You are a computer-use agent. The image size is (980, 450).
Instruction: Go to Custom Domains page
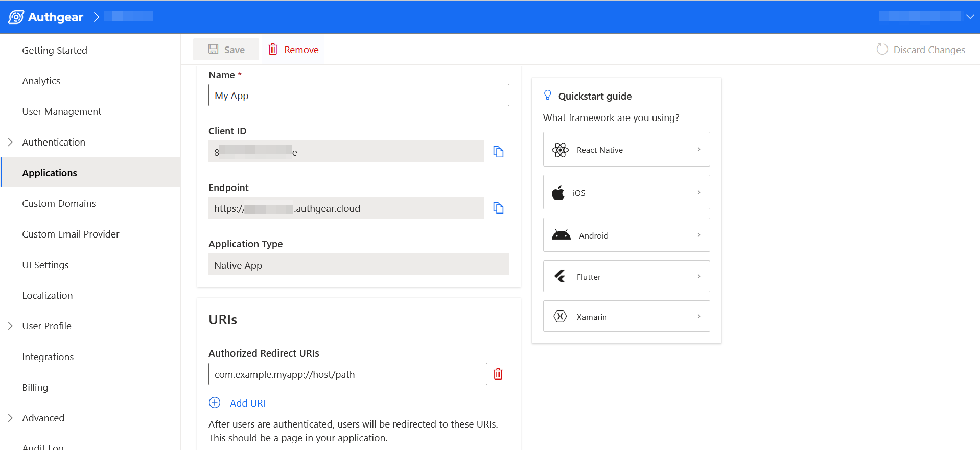(59, 203)
